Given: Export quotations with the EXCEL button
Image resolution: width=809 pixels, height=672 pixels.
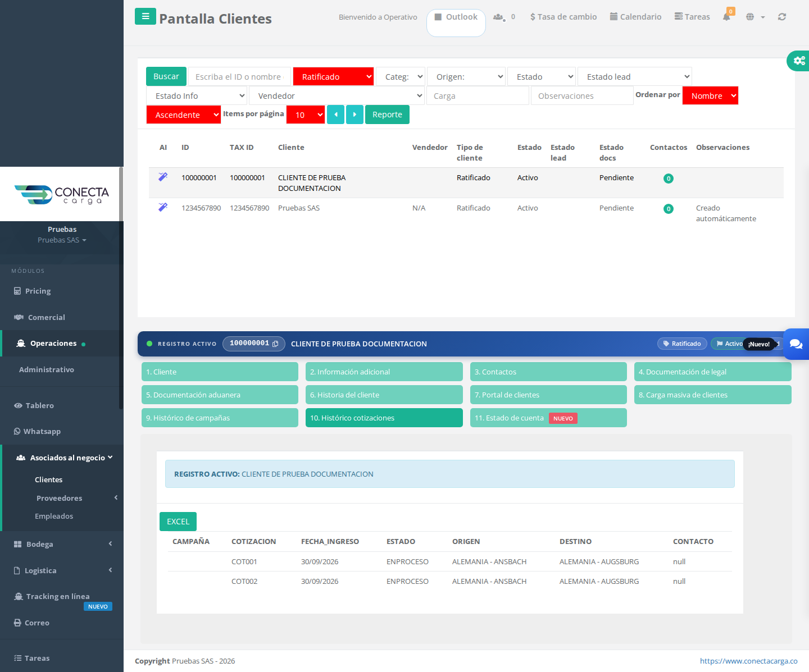Looking at the screenshot, I should tap(178, 522).
